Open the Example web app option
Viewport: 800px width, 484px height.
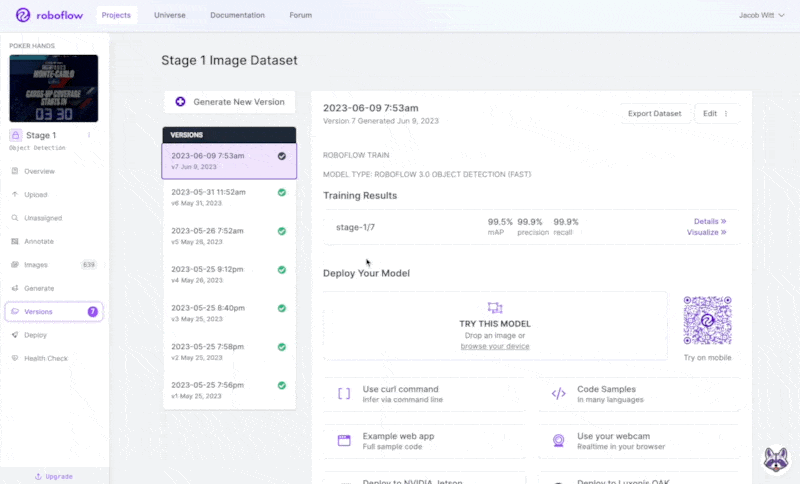click(424, 441)
